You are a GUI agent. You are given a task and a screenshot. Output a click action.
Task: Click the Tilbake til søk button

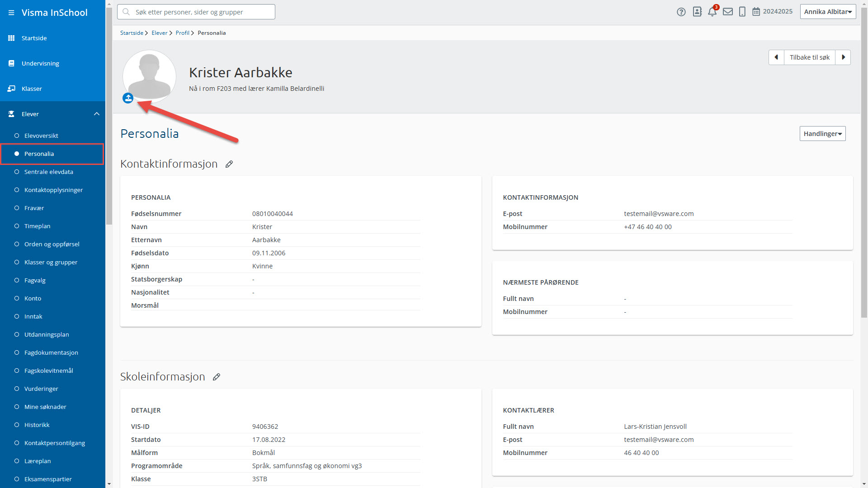coord(809,57)
